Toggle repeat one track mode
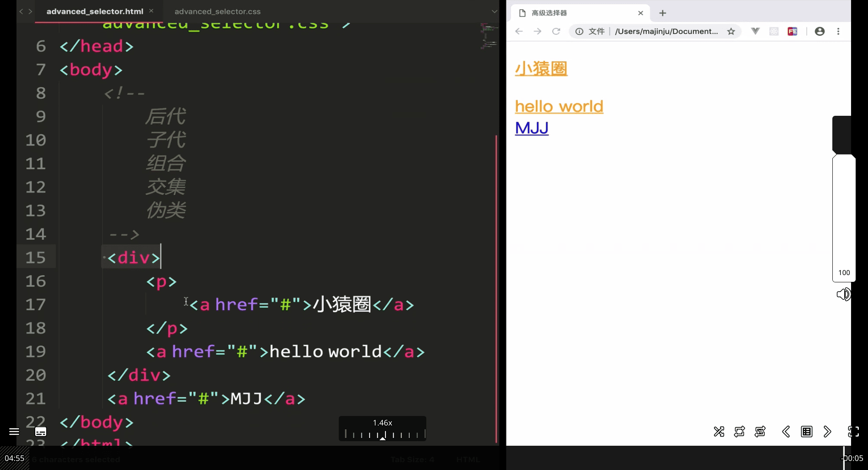868x470 pixels. tap(760, 432)
